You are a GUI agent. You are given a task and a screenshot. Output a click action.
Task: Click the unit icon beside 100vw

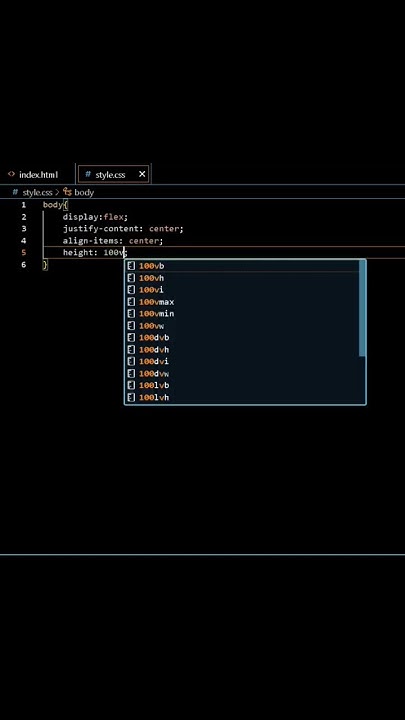[131, 325]
